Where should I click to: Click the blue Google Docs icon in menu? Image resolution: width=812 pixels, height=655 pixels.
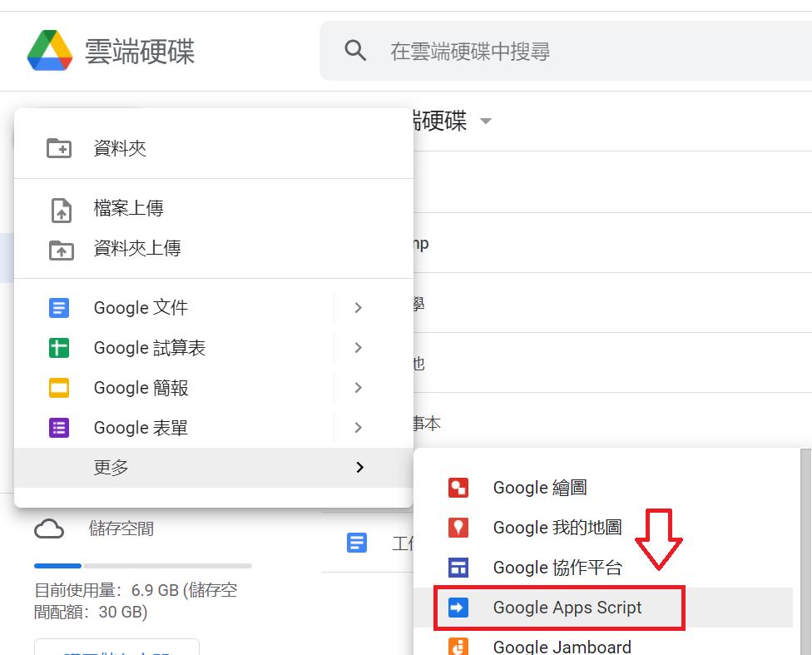[59, 308]
